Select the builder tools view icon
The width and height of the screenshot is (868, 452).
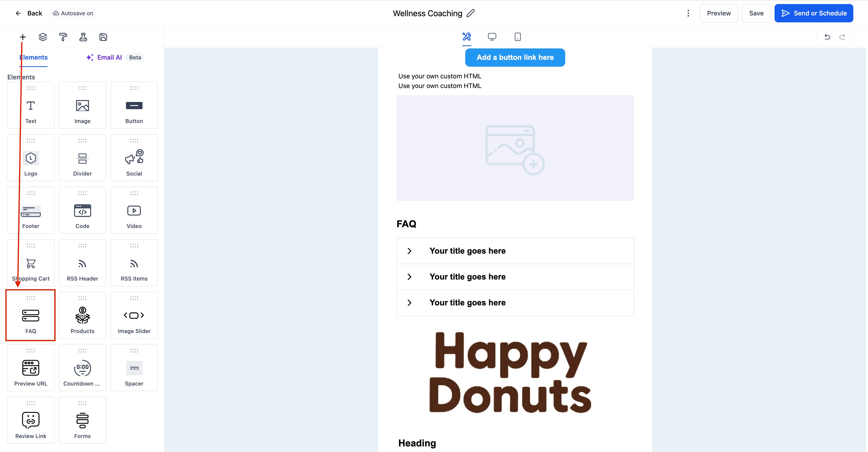pos(467,37)
